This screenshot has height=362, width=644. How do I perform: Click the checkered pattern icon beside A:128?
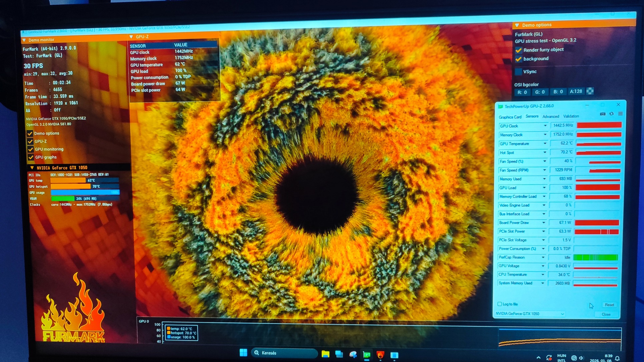590,91
